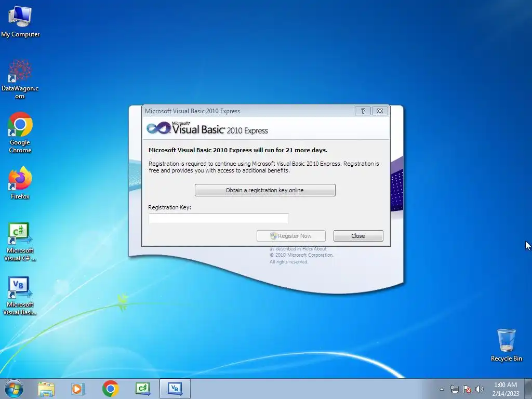Switch to Visual C# taskbar button
532x399 pixels.
(x=142, y=389)
